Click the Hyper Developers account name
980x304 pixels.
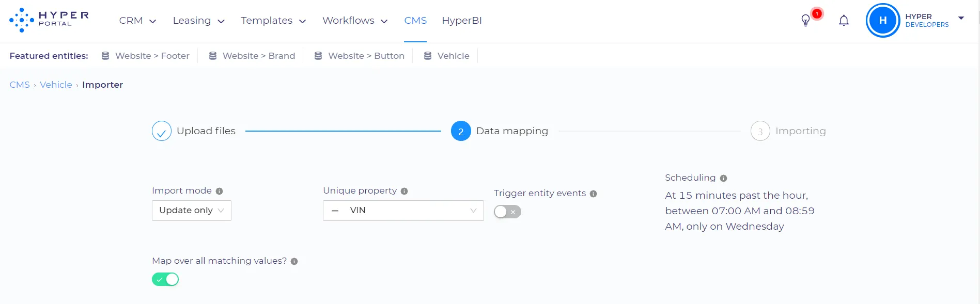(927, 21)
